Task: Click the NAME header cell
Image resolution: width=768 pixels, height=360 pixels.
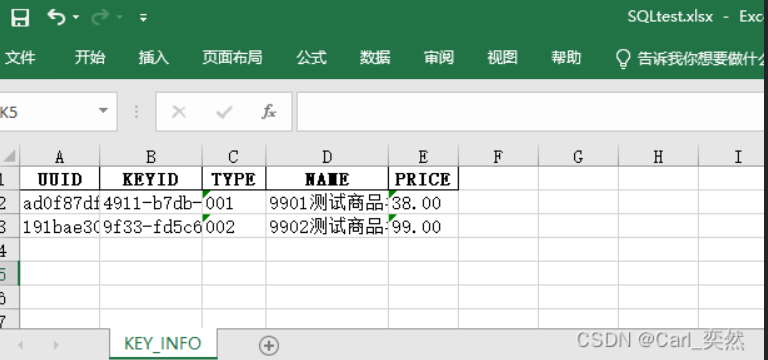Action: 327,179
